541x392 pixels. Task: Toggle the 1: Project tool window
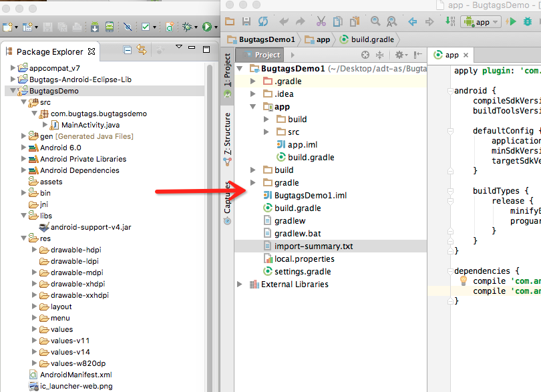[227, 71]
